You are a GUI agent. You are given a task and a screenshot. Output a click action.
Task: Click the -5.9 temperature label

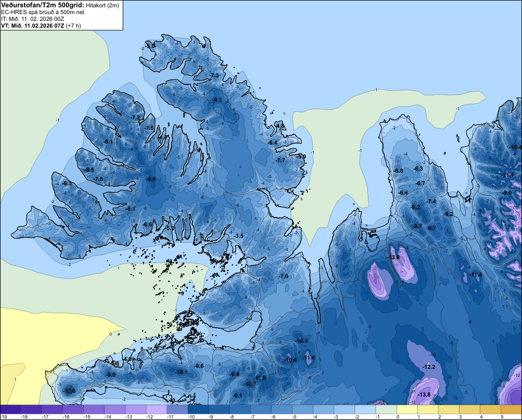301,157
